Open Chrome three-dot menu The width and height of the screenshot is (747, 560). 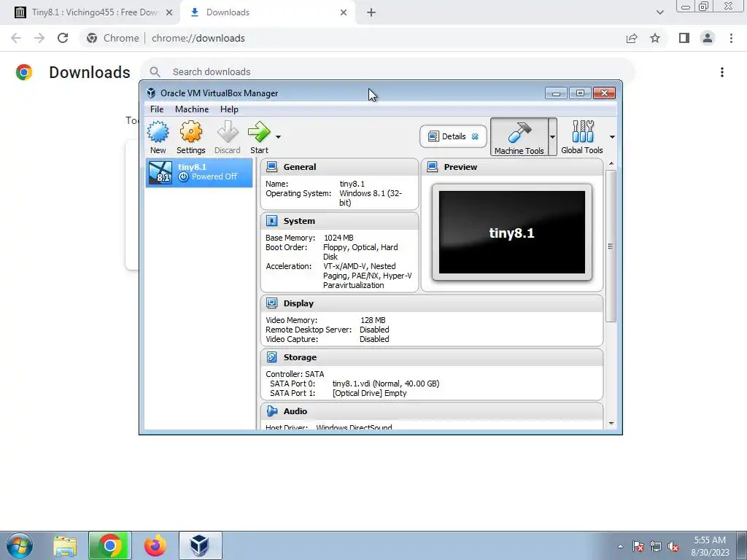[x=731, y=38]
